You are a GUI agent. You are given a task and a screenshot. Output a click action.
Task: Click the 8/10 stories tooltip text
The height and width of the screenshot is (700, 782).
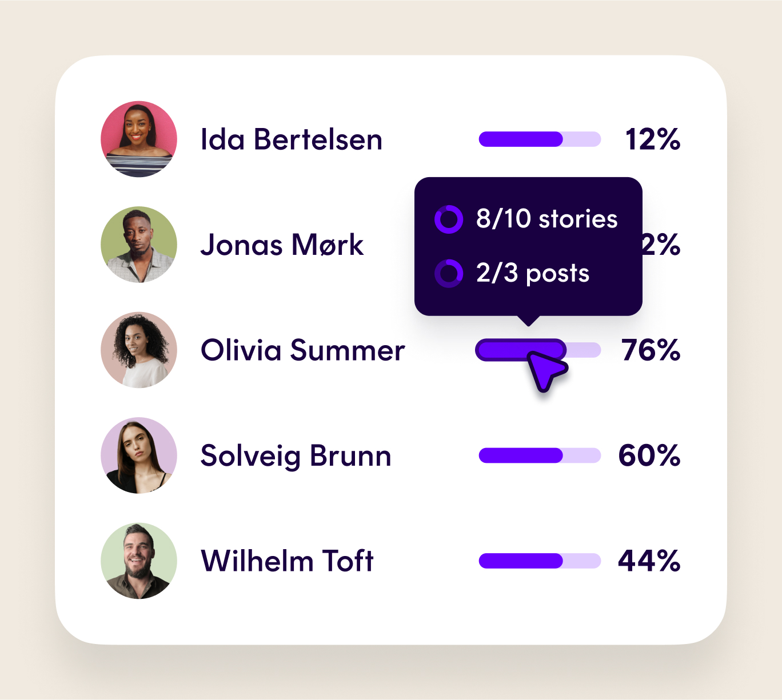(x=547, y=219)
